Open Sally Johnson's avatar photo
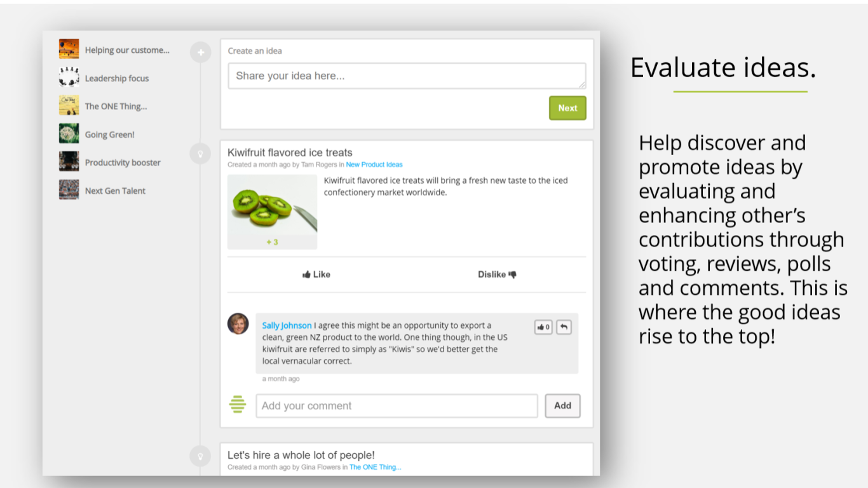The image size is (868, 488). 238,323
